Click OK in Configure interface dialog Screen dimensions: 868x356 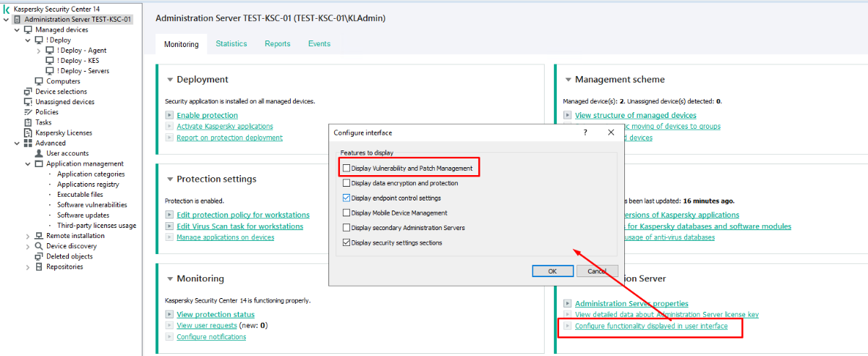(553, 271)
